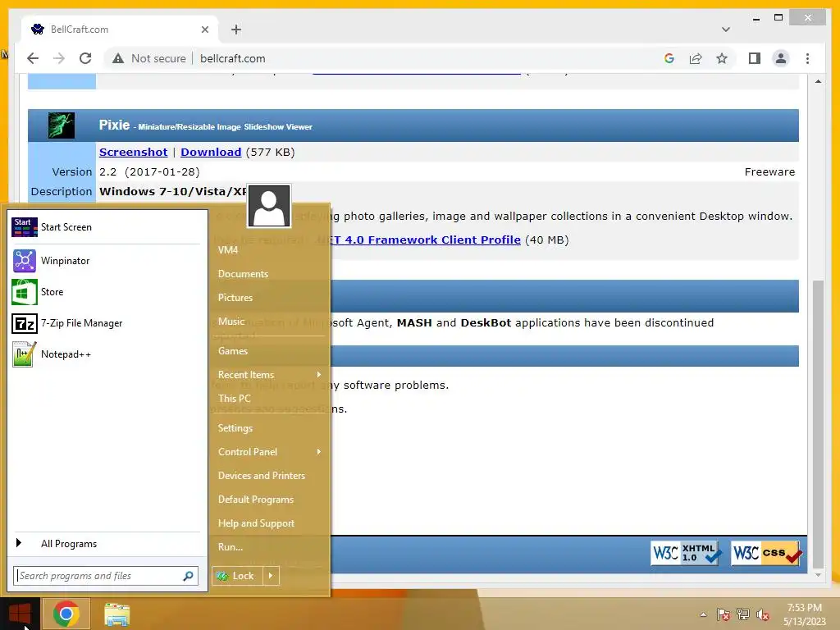Open File Explorer from taskbar
The image size is (840, 630).
pyautogui.click(x=116, y=614)
